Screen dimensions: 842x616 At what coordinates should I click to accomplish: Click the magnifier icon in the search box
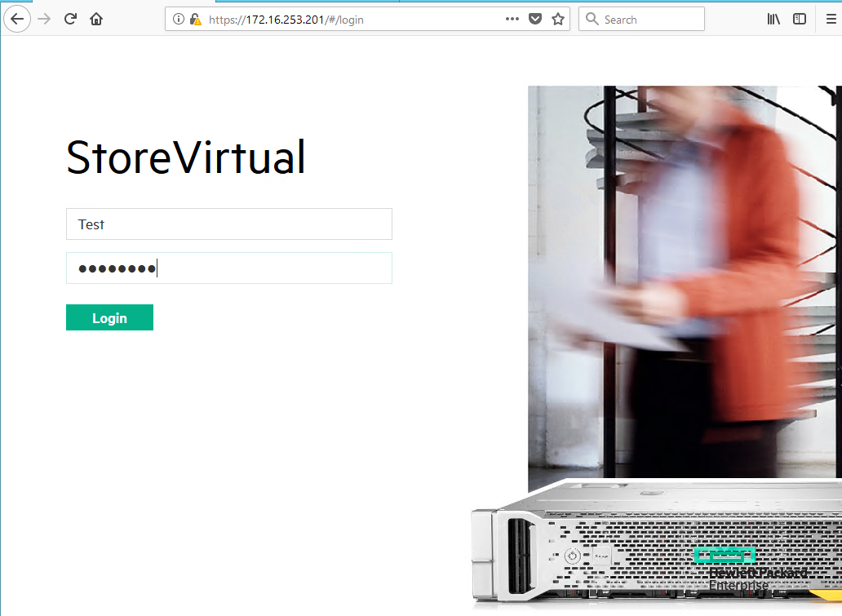(x=592, y=20)
